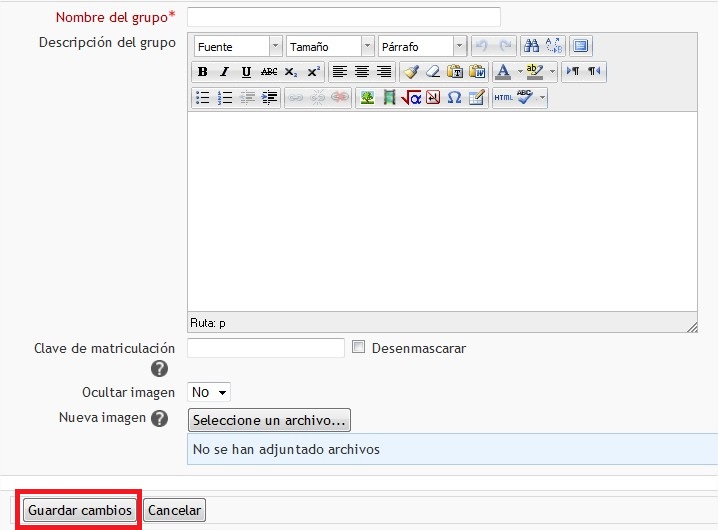The width and height of the screenshot is (718, 530).
Task: Insert an image using the picture icon
Action: click(x=367, y=98)
